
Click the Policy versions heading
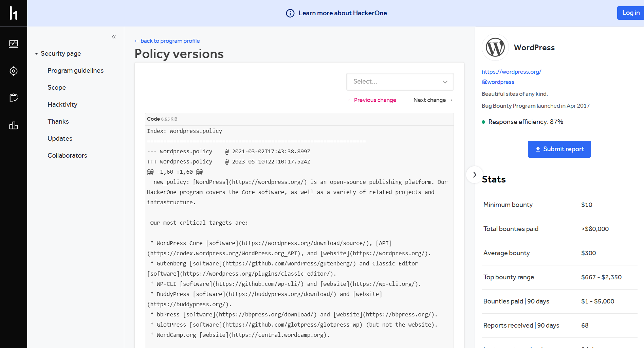click(179, 54)
